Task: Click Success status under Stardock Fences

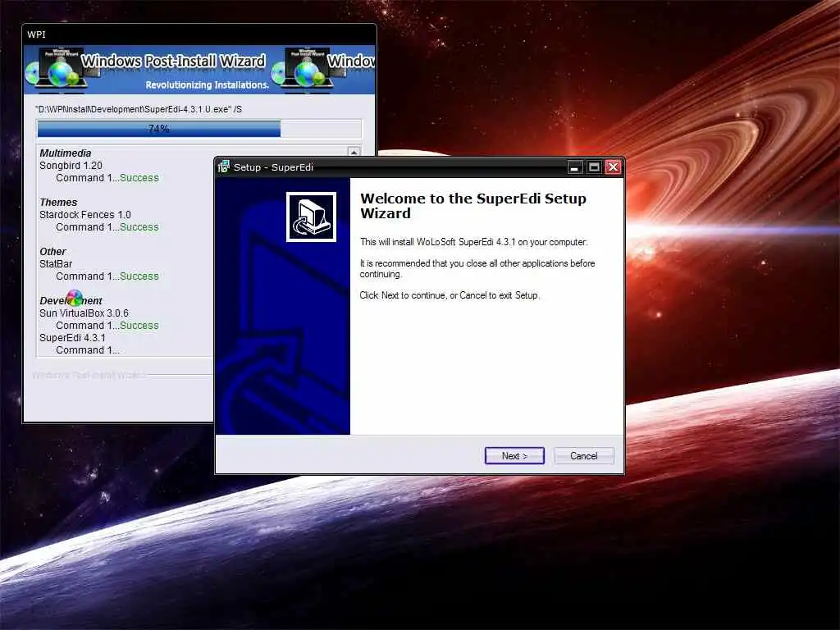Action: click(x=139, y=227)
